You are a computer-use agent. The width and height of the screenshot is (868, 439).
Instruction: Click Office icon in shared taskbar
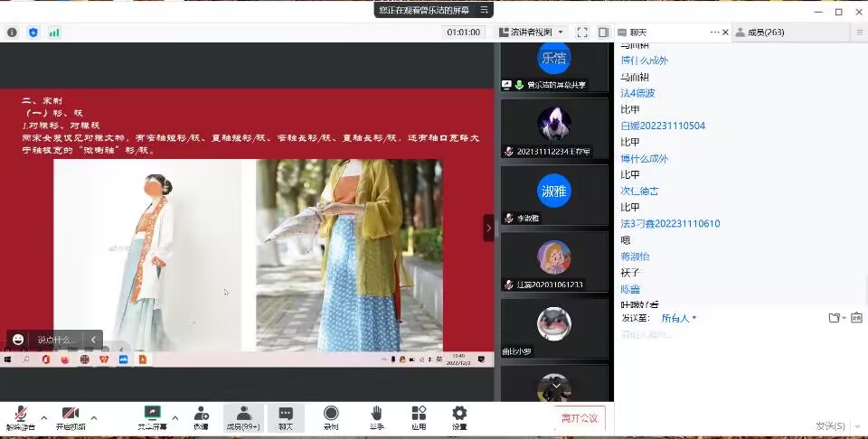tap(46, 360)
